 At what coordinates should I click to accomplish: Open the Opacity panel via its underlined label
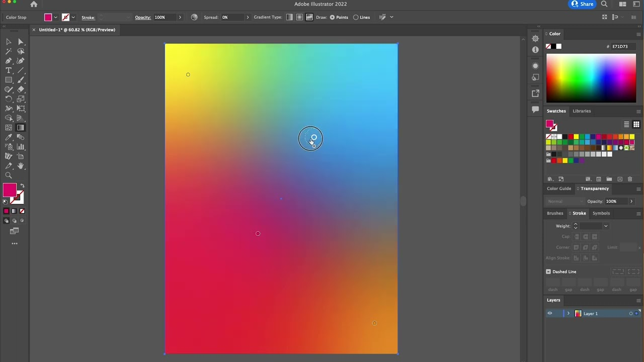coord(143,17)
